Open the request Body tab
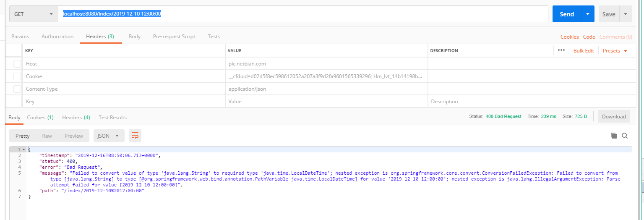The height and width of the screenshot is (220, 644). (x=134, y=37)
